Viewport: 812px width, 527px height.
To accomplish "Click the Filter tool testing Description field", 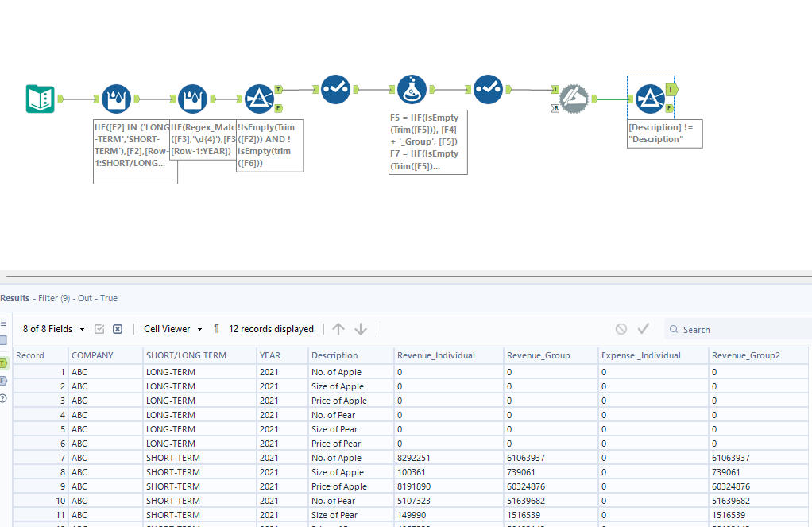I will click(x=650, y=98).
